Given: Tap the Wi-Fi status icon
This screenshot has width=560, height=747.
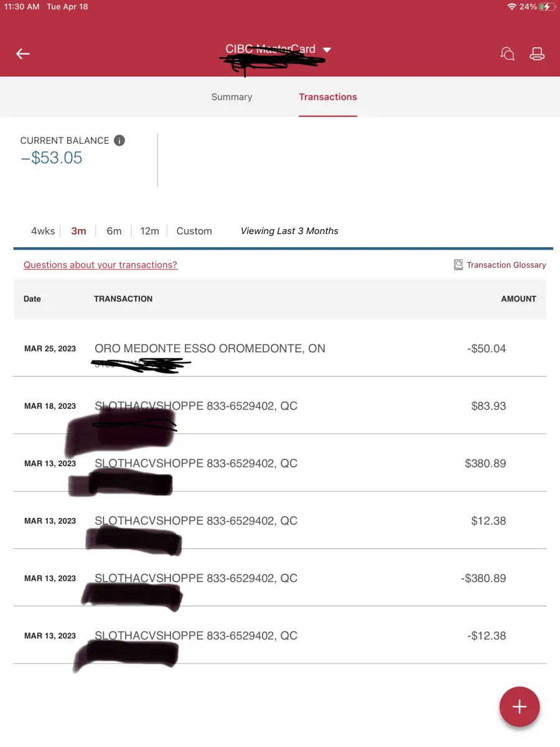Looking at the screenshot, I should tap(511, 7).
